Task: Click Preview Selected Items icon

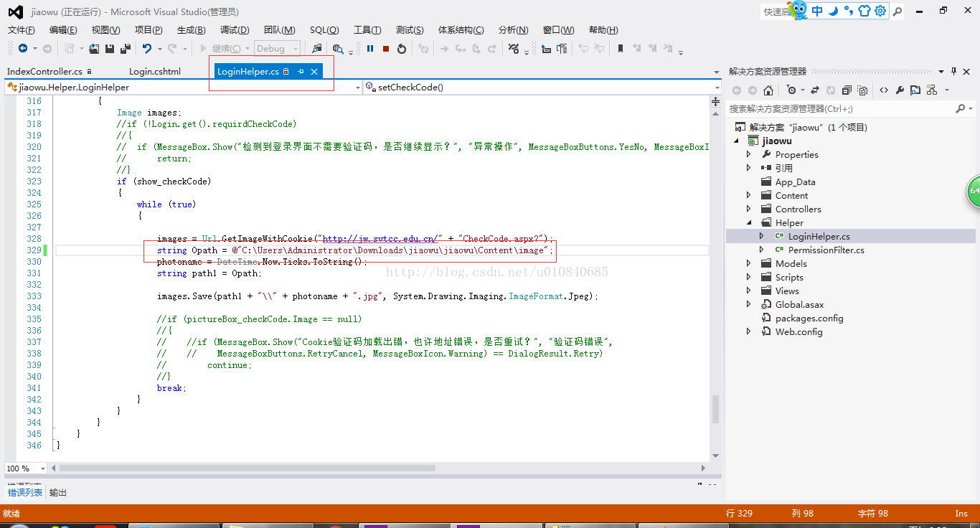Action: (915, 90)
